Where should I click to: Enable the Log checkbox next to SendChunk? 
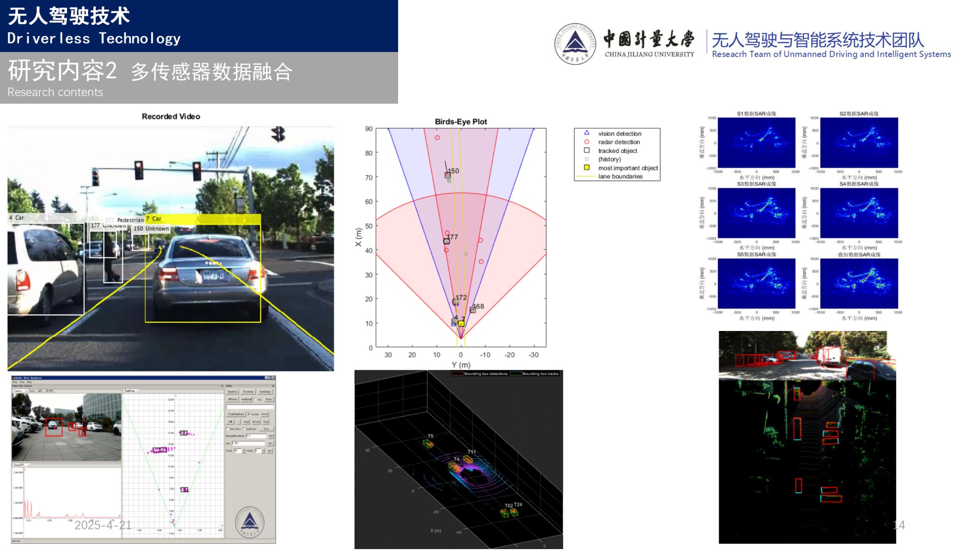(x=255, y=399)
